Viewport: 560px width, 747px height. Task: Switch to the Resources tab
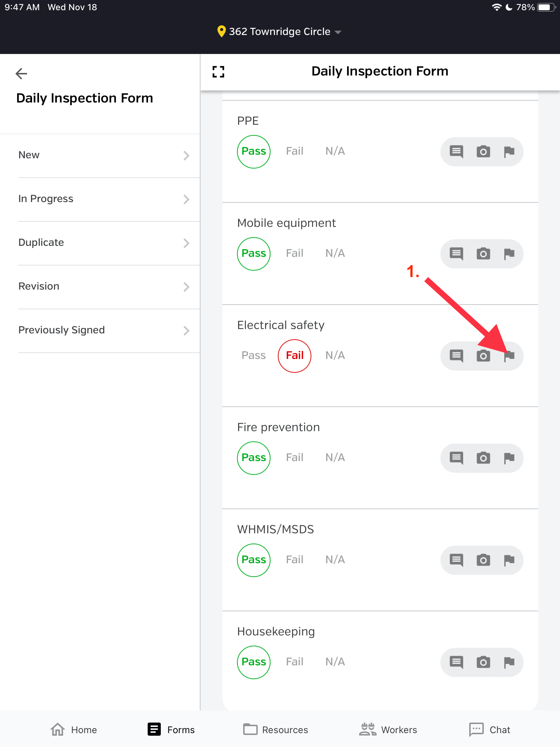[x=276, y=729]
